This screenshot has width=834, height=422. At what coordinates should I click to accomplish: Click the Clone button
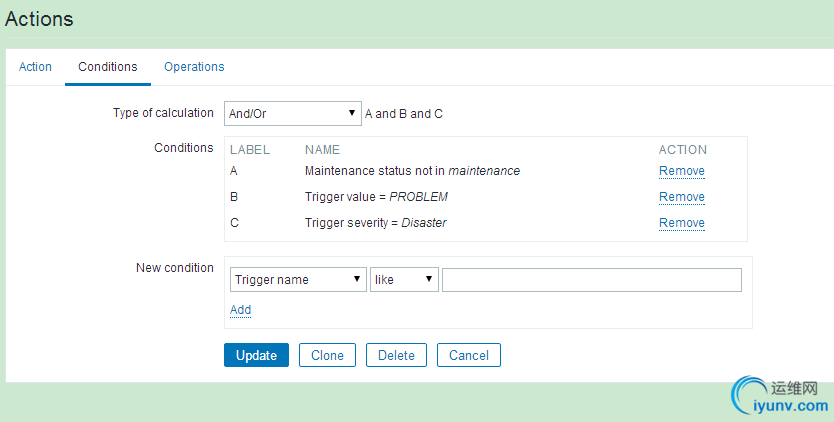pyautogui.click(x=327, y=355)
